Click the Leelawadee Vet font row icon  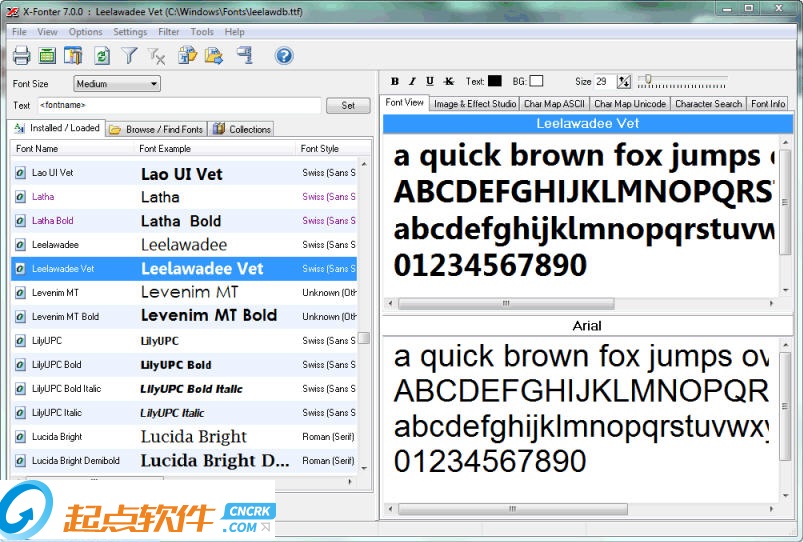point(20,269)
